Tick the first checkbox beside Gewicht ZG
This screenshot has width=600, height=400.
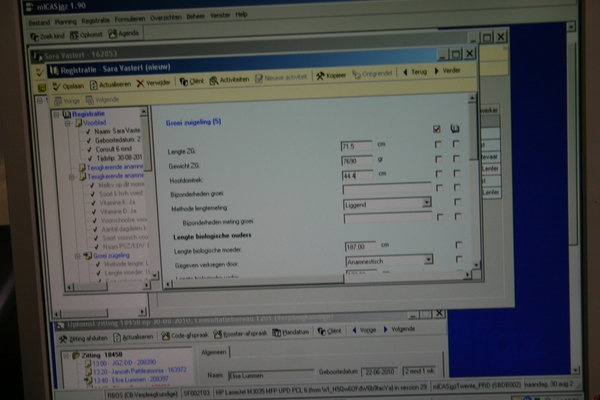tap(437, 159)
